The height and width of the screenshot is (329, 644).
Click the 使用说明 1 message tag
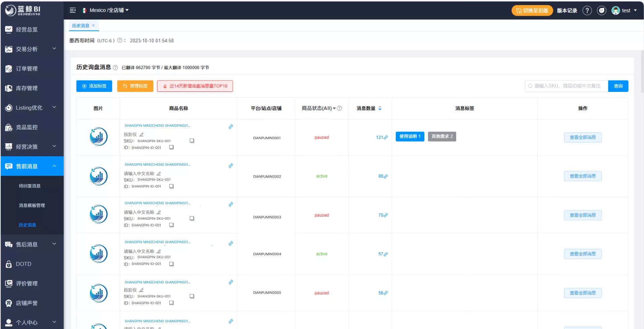point(410,136)
